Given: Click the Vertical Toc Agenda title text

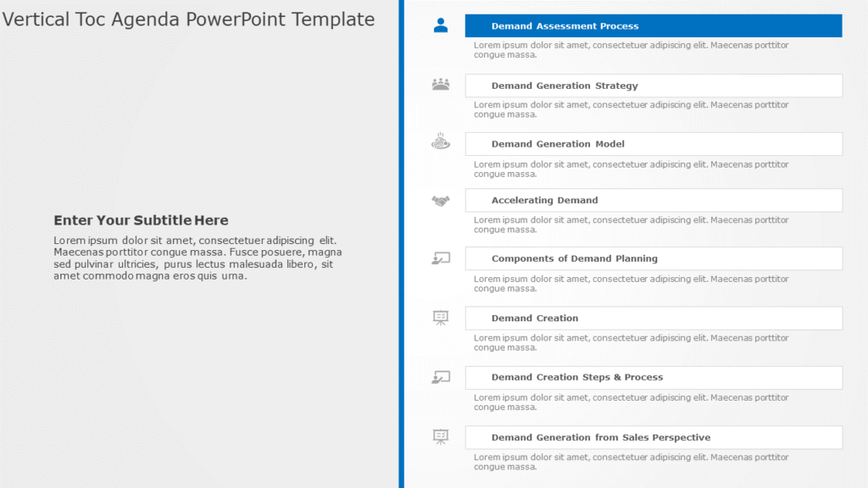Looking at the screenshot, I should pos(190,19).
